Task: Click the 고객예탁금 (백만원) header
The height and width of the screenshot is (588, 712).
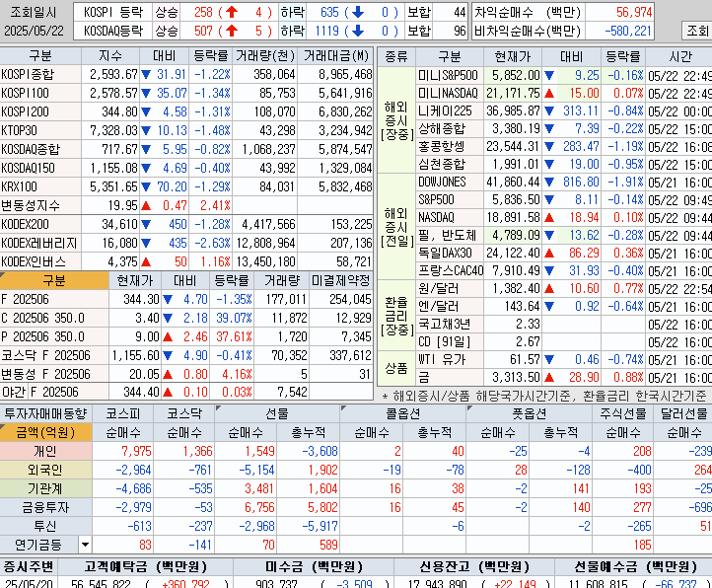Action: tap(145, 566)
